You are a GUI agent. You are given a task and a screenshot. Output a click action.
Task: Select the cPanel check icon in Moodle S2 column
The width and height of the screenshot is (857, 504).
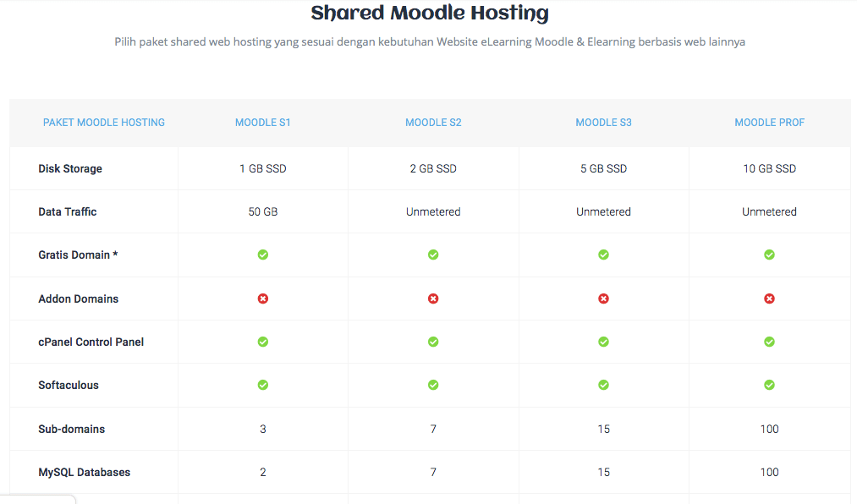tap(433, 342)
